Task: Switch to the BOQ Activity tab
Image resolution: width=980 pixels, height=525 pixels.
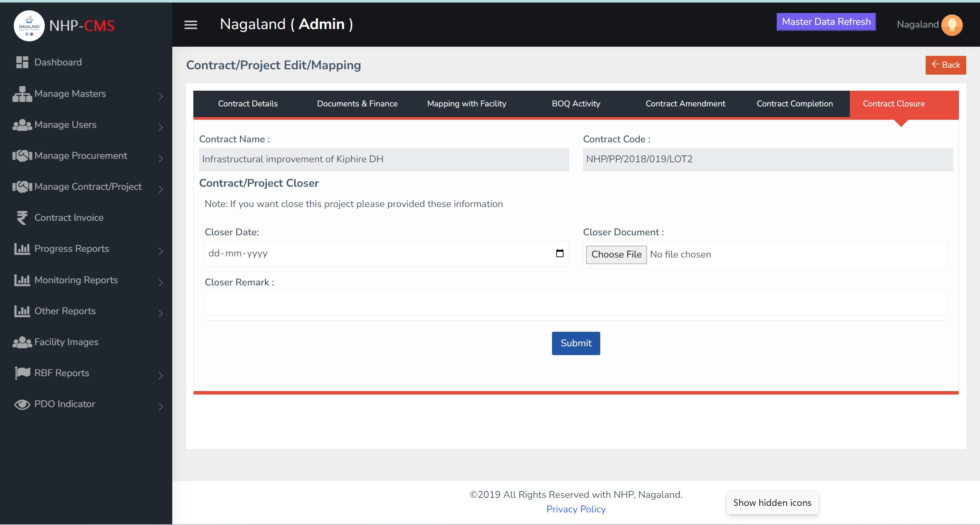Action: [576, 104]
